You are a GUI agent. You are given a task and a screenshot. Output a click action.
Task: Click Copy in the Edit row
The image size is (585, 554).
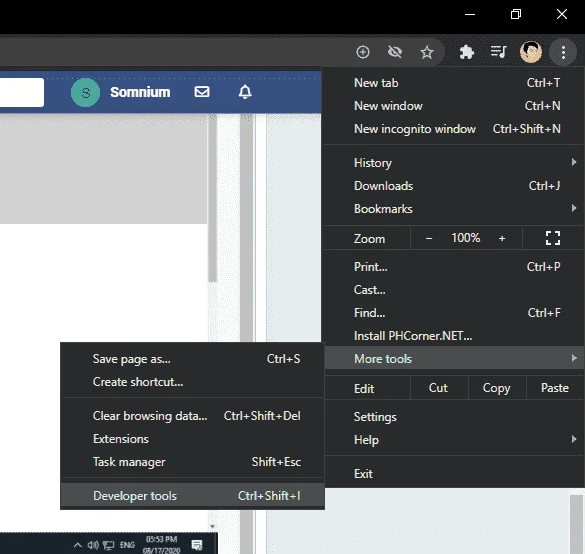click(x=497, y=388)
